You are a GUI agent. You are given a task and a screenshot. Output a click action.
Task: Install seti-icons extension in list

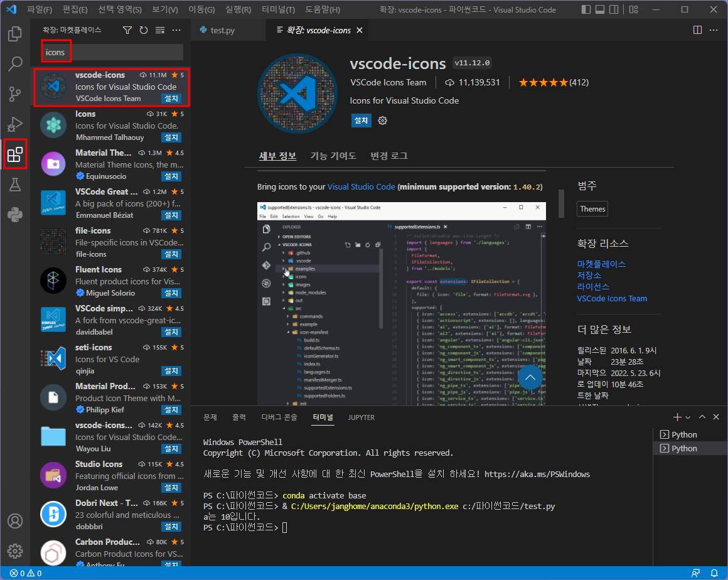coord(171,371)
